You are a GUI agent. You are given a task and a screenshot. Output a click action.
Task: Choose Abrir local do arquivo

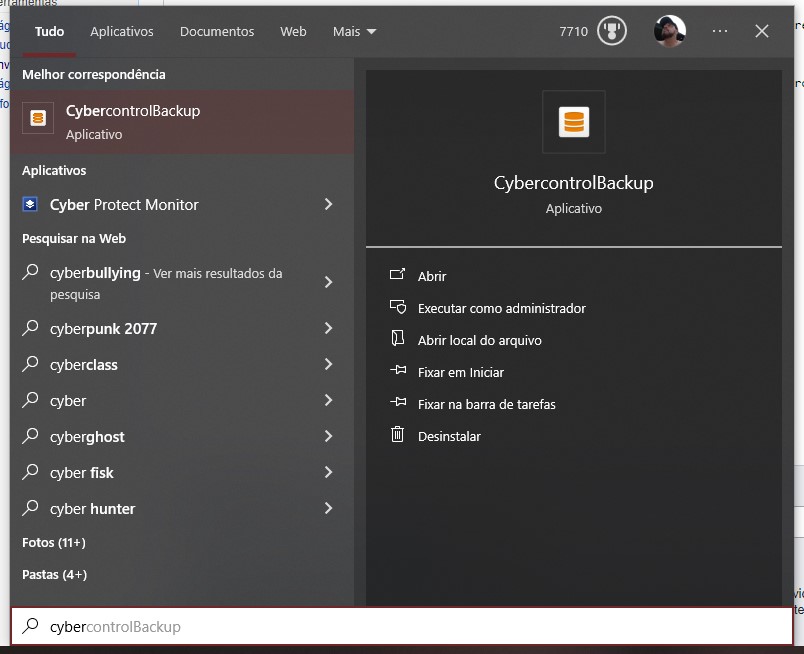click(479, 340)
